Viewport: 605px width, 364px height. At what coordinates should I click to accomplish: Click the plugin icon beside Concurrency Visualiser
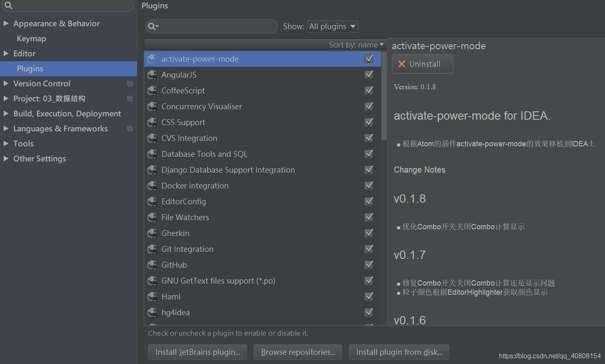(x=152, y=106)
